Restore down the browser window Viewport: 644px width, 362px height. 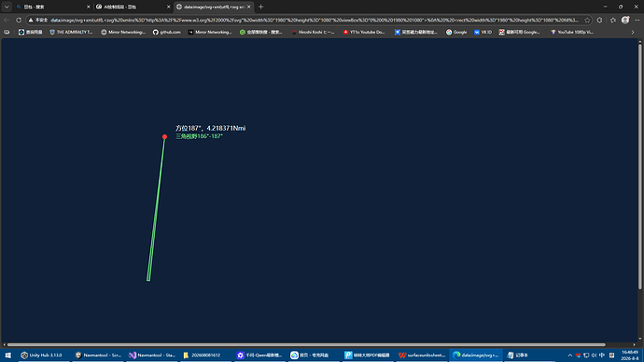click(x=621, y=7)
